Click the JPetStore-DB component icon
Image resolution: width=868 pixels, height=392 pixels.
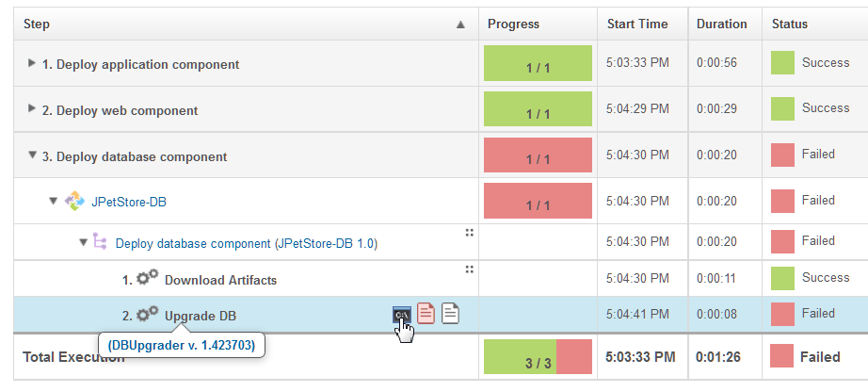[x=74, y=201]
